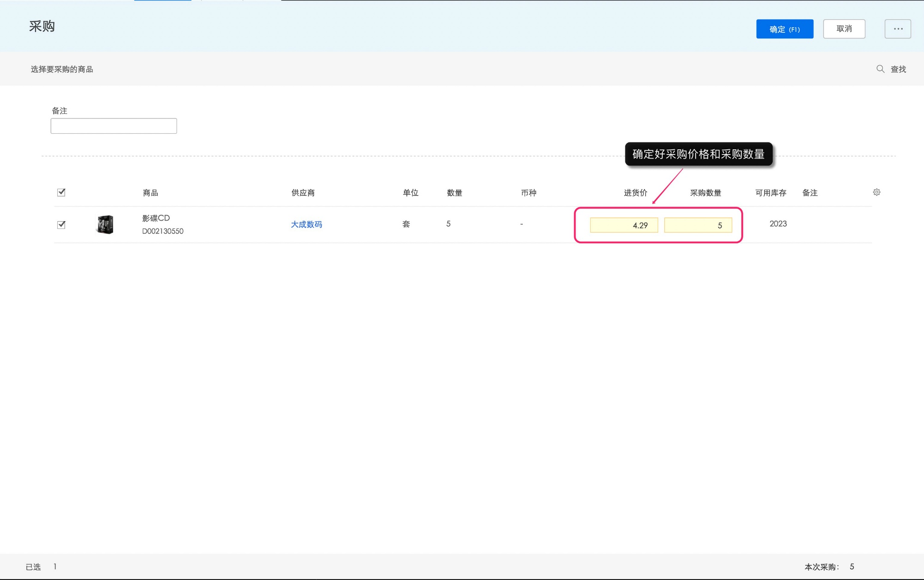Click the 查找 search label
This screenshot has width=924, height=580.
click(x=898, y=69)
